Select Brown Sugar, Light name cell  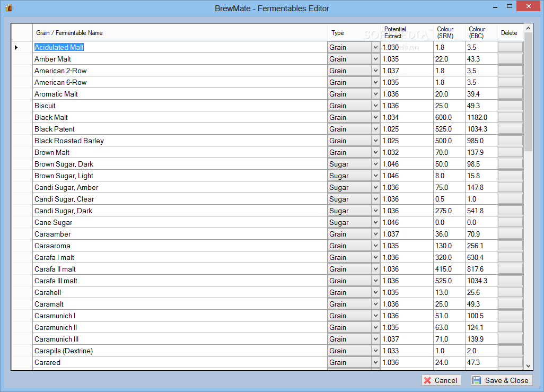pos(180,176)
